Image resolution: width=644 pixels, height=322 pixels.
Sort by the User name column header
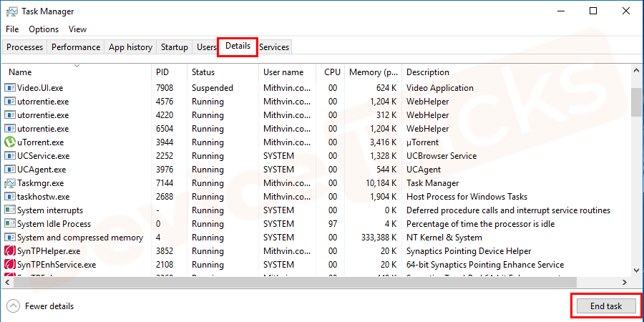tap(287, 72)
